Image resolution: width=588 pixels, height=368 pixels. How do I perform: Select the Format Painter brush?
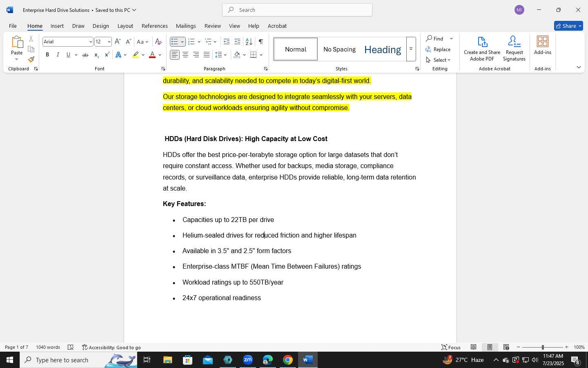click(x=31, y=59)
